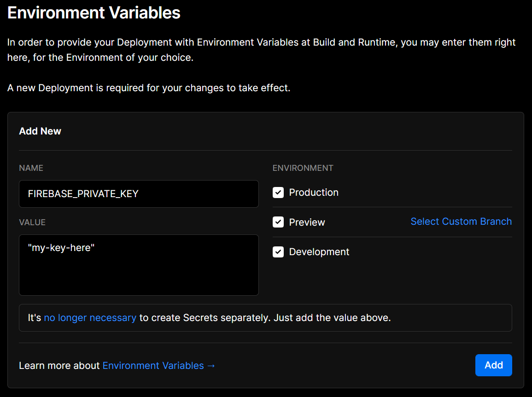Open the Select Custom Branch link

[461, 222]
